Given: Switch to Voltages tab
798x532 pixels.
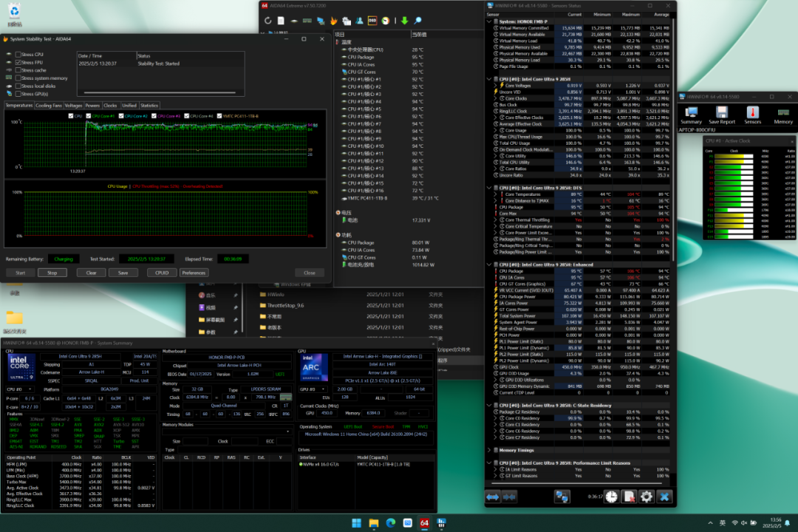Looking at the screenshot, I should pos(73,106).
